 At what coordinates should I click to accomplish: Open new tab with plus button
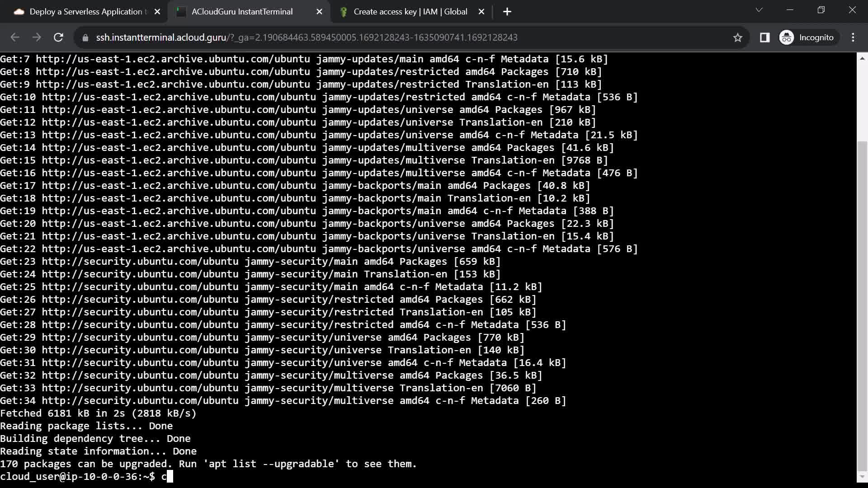[x=507, y=12]
